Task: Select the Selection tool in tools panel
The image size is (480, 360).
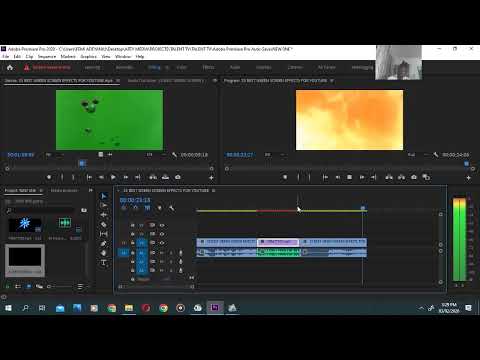Action: point(104,196)
